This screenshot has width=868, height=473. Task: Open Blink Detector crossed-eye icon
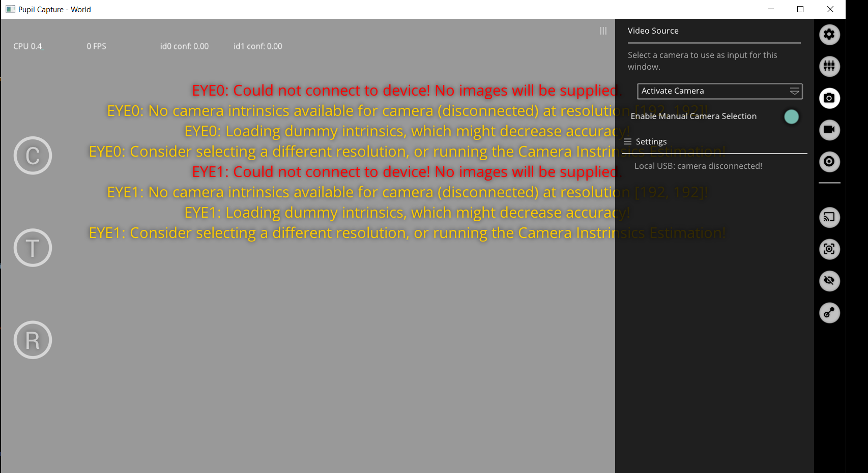click(829, 281)
